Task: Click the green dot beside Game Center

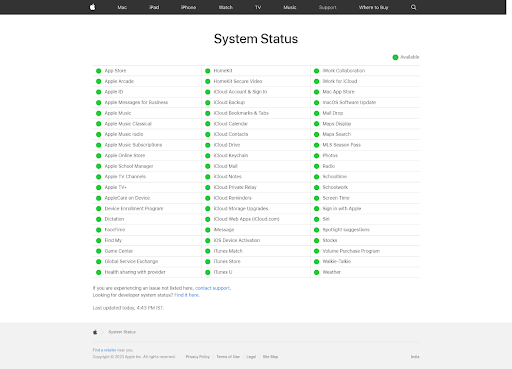Action: (99, 251)
